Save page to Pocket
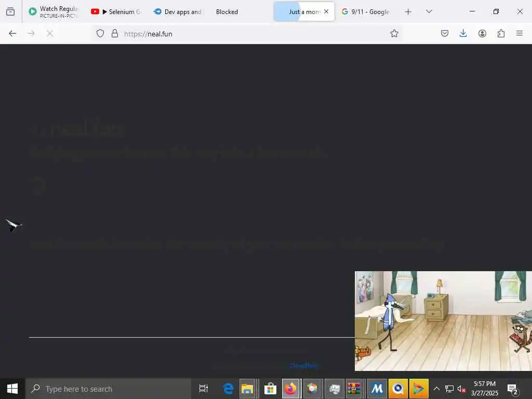This screenshot has width=532, height=399. pyautogui.click(x=445, y=33)
